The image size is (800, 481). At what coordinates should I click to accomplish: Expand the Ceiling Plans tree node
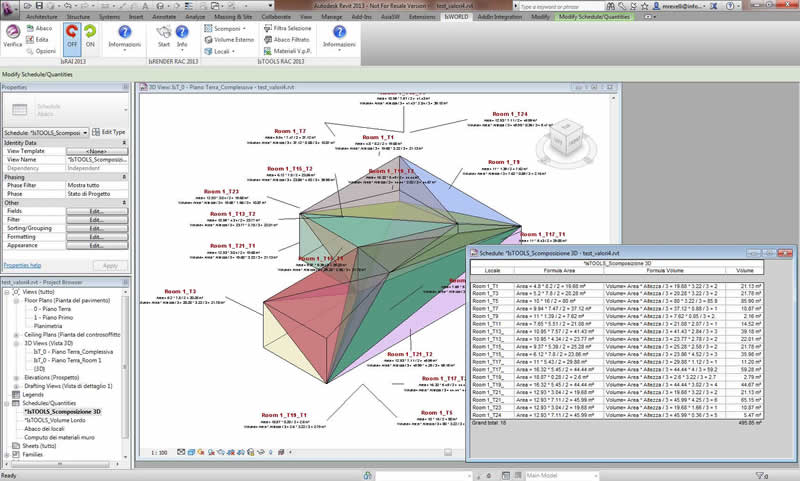pos(16,335)
